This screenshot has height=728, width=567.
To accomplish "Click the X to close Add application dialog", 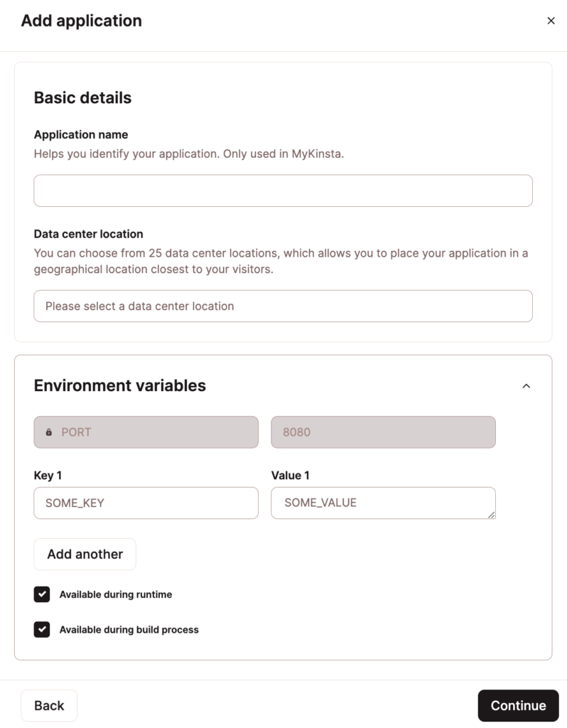I will [551, 21].
